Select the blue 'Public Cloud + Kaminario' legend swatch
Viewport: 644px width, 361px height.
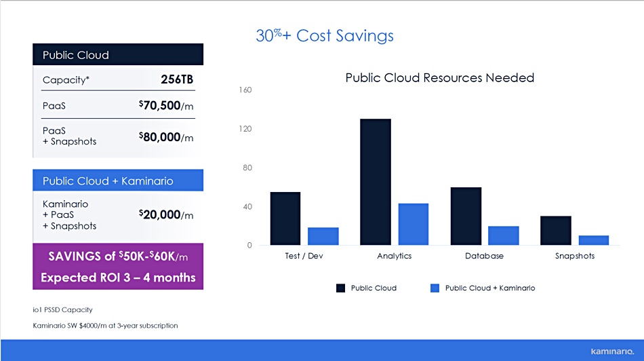435,288
